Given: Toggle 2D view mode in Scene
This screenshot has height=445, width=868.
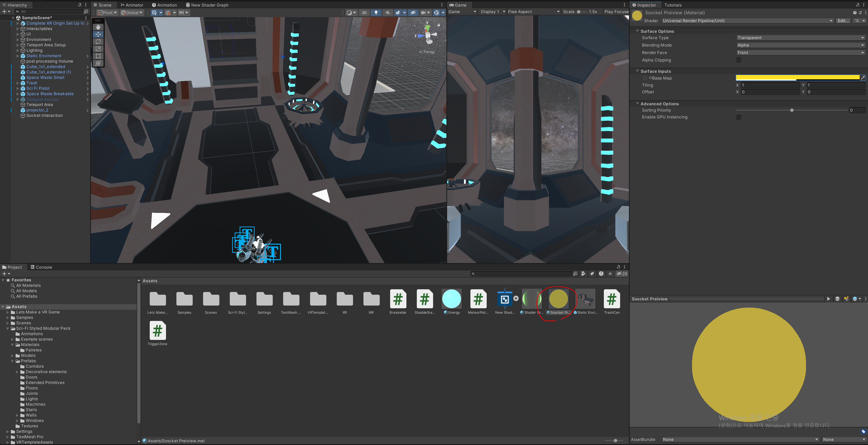Looking at the screenshot, I should tap(364, 12).
